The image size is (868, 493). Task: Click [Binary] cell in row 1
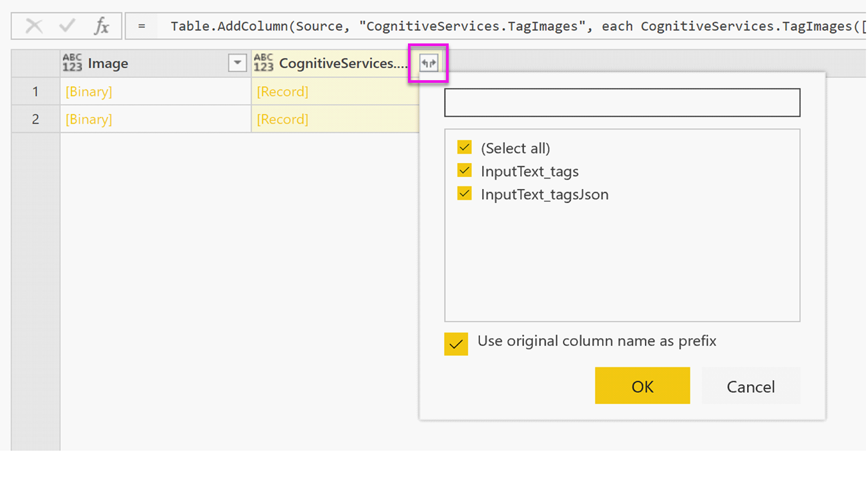tap(156, 92)
